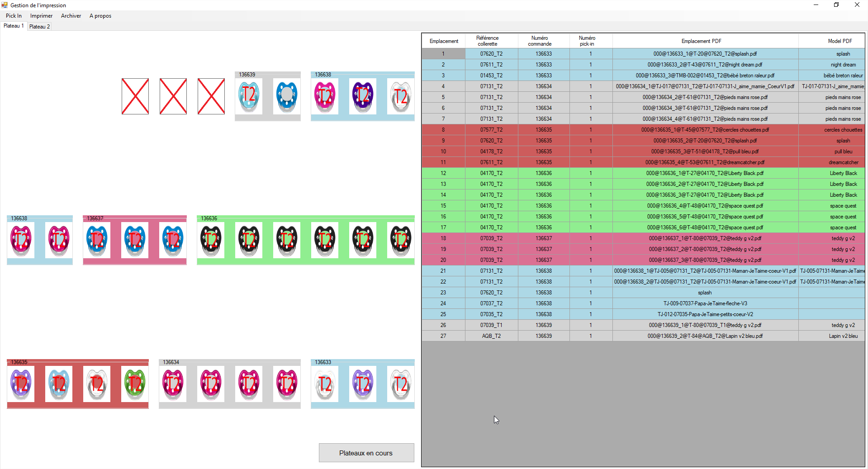This screenshot has width=868, height=469.
Task: Click the lavender pacifier in order 136633
Action: point(363,384)
